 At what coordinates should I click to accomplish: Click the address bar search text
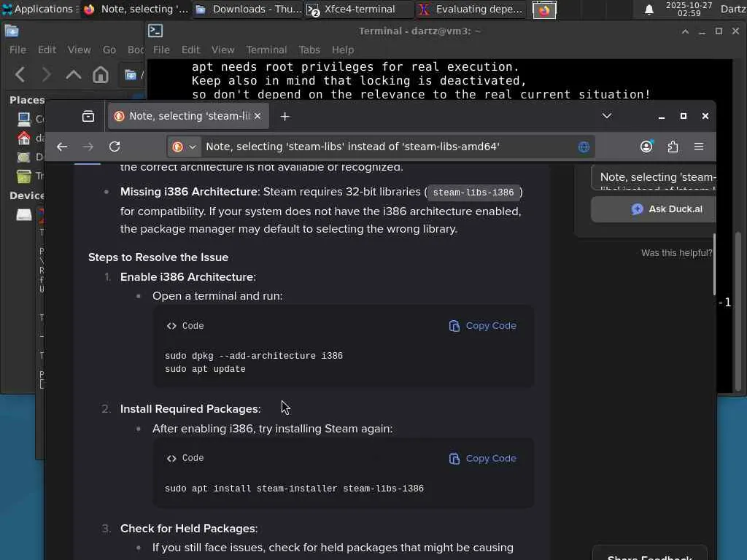(x=352, y=147)
